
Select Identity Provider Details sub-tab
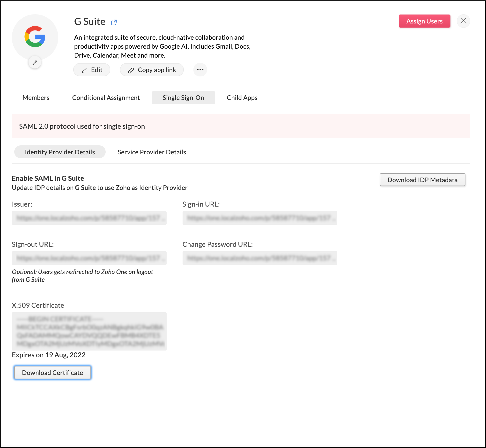click(x=60, y=152)
